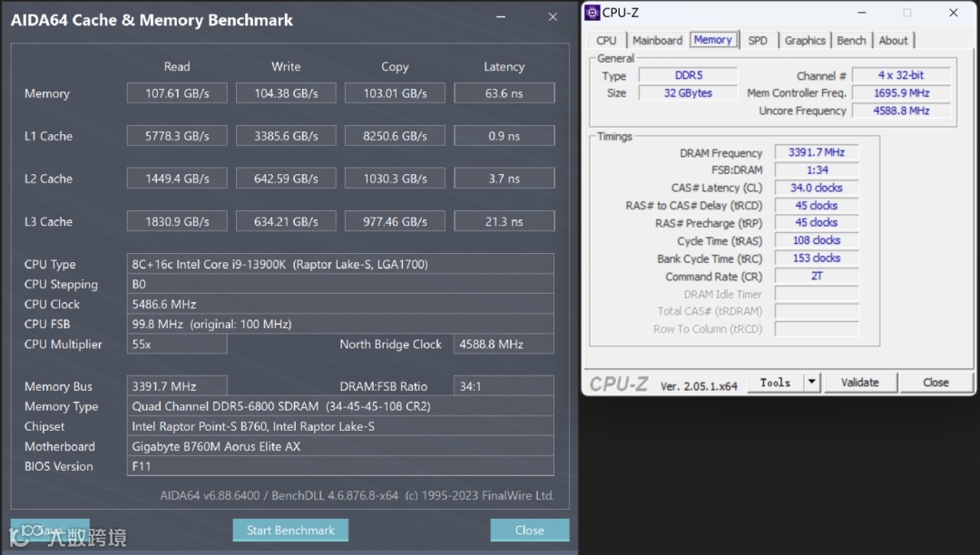Click Mem Controller Freq. value 1695.9 MHz
This screenshot has width=980, height=555.
pos(901,92)
